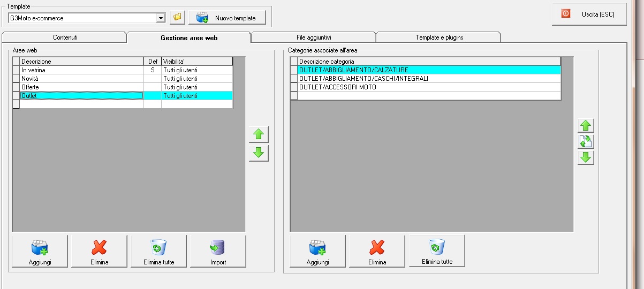Click the Visibilita' column header
The image size is (644, 289).
pos(197,62)
